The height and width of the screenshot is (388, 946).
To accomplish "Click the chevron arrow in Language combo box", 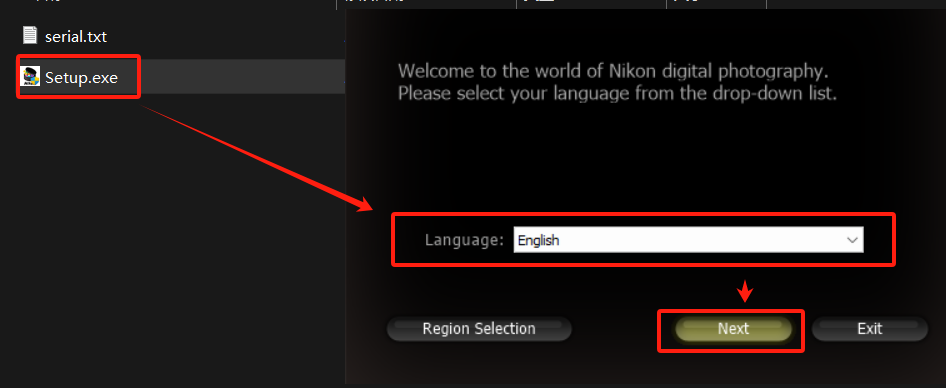I will click(x=852, y=240).
